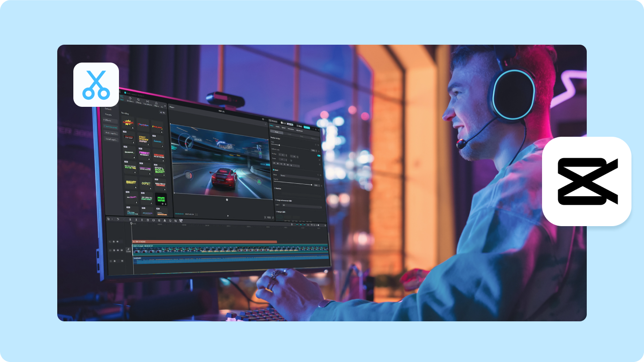
Task: Open the Transitions tab
Action: pos(148,103)
